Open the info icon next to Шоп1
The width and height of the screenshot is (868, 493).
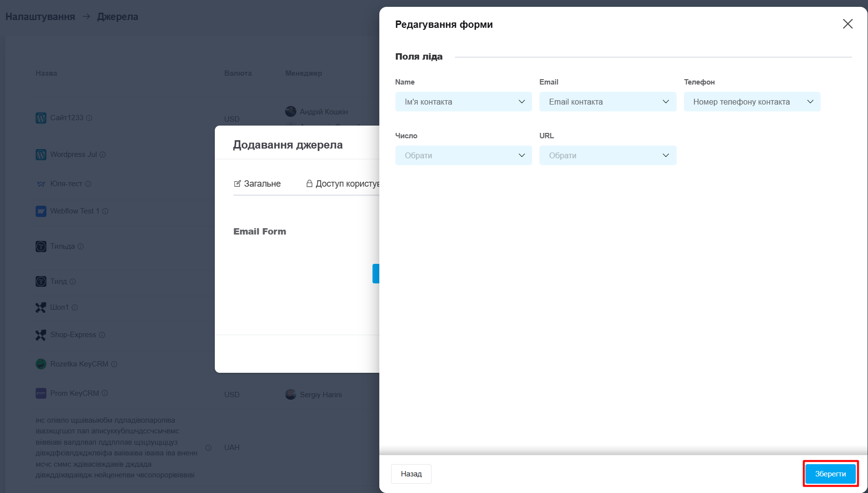[x=75, y=307]
